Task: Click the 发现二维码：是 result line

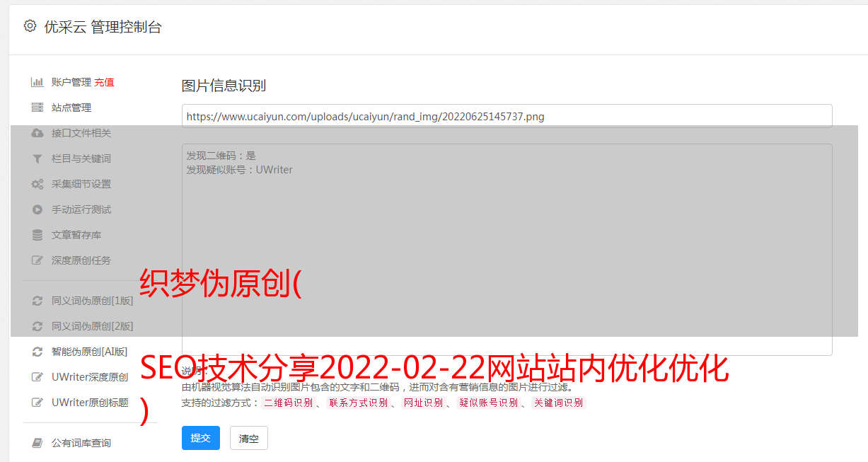Action: [x=221, y=156]
